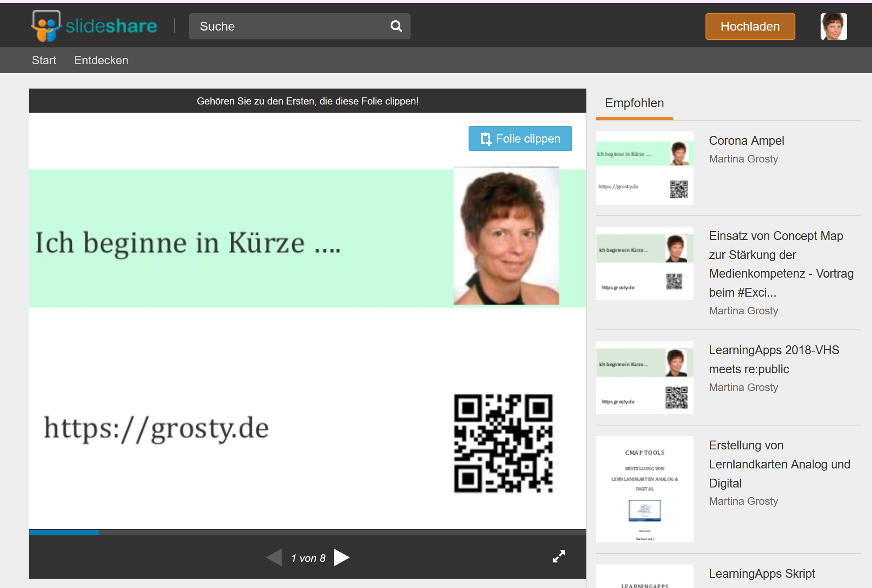
Task: Open the user profile avatar menu
Action: click(833, 26)
